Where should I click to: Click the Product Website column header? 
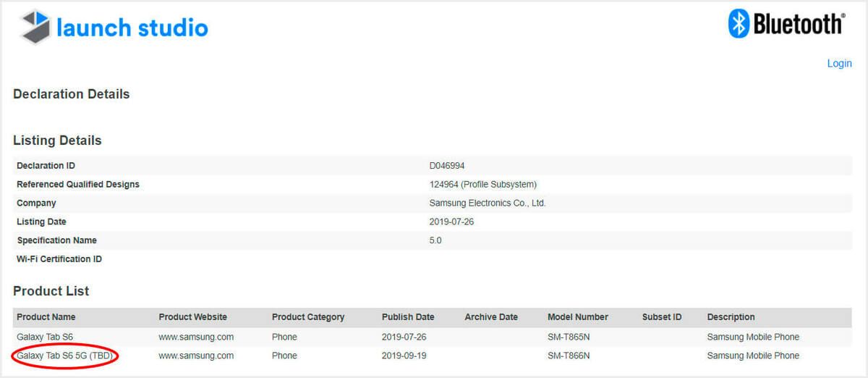click(193, 317)
